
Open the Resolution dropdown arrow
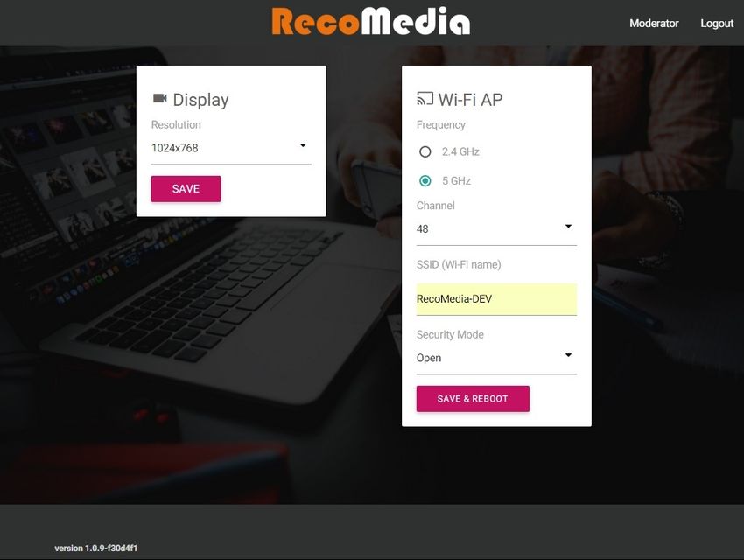coord(303,145)
